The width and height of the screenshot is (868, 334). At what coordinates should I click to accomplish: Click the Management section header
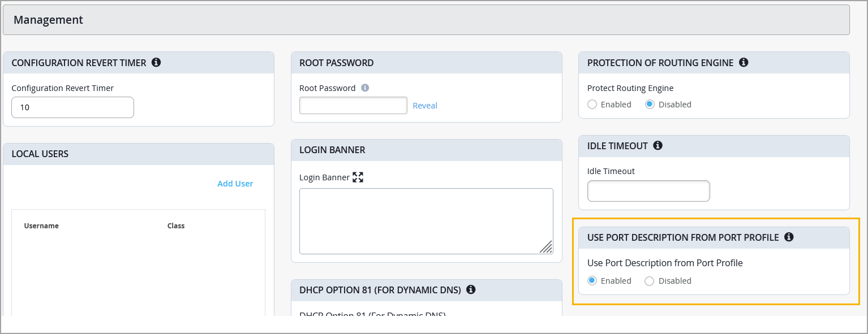coord(426,20)
